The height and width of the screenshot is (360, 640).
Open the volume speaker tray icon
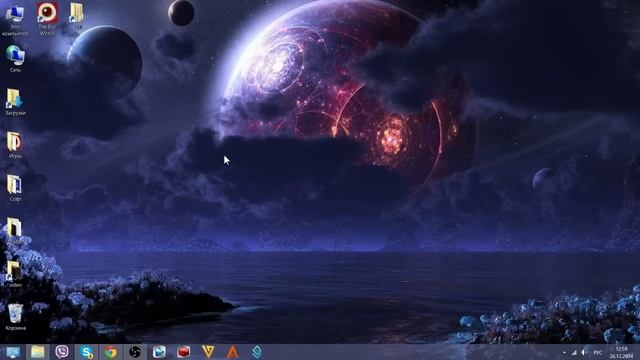pos(584,352)
